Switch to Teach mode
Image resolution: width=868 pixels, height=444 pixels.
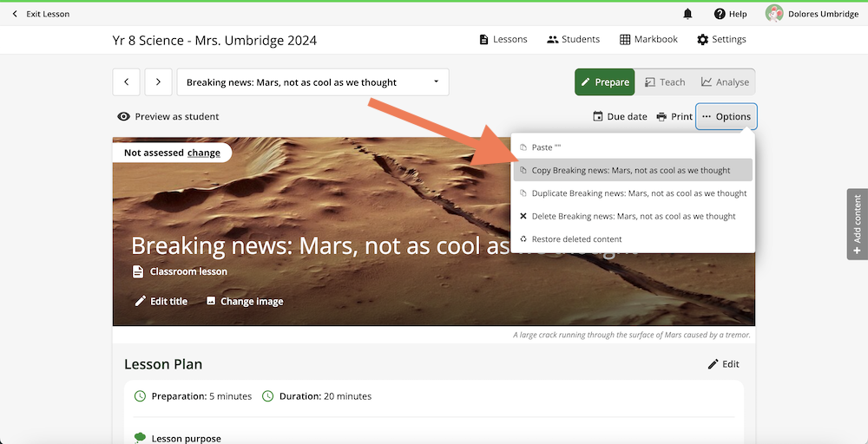[x=665, y=82]
